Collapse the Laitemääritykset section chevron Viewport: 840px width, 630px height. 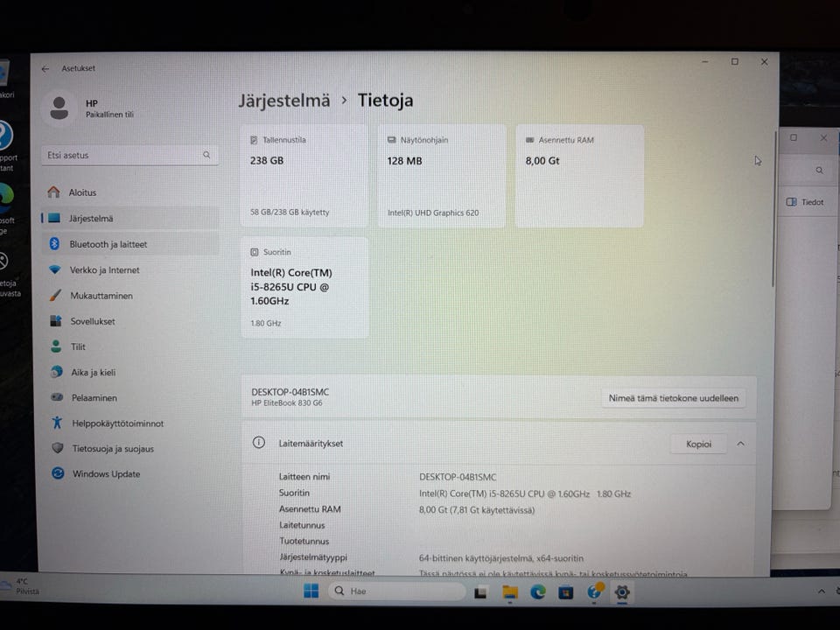coord(740,444)
